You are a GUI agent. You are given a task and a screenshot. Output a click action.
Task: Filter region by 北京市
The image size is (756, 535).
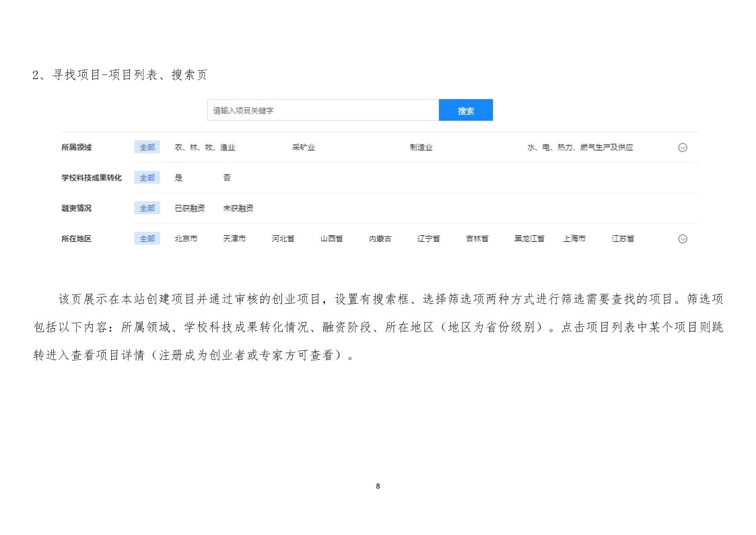click(186, 239)
